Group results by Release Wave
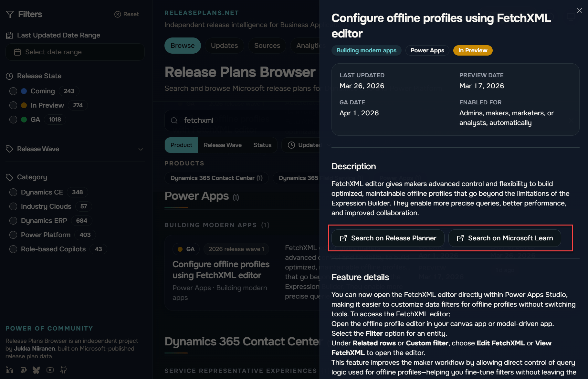This screenshot has height=379, width=588. [223, 145]
